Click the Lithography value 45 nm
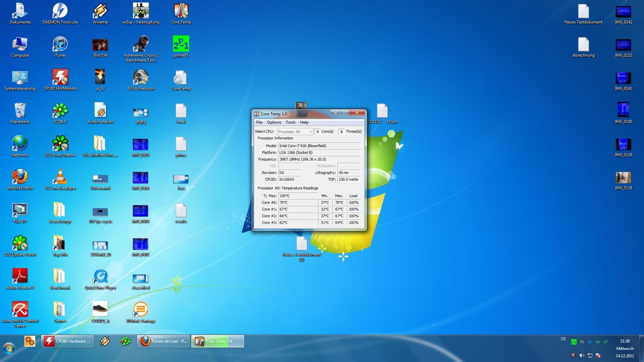The height and width of the screenshot is (362, 644). tap(349, 173)
